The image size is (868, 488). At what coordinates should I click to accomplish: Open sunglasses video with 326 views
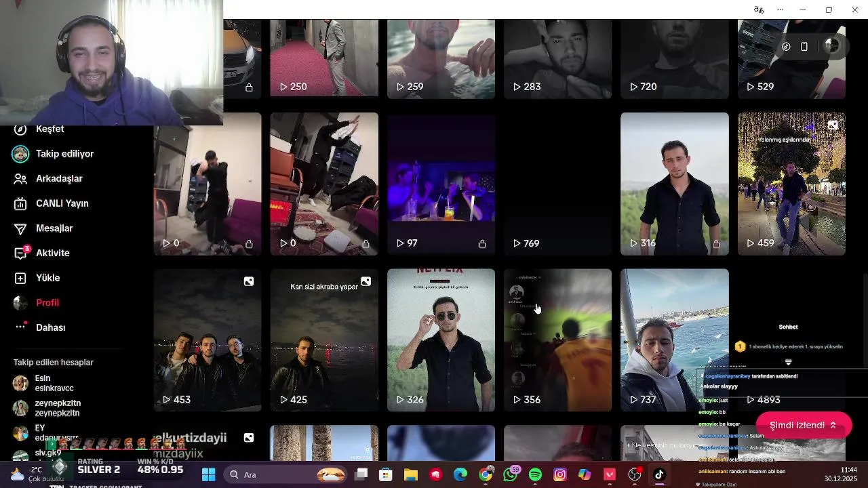[441, 340]
